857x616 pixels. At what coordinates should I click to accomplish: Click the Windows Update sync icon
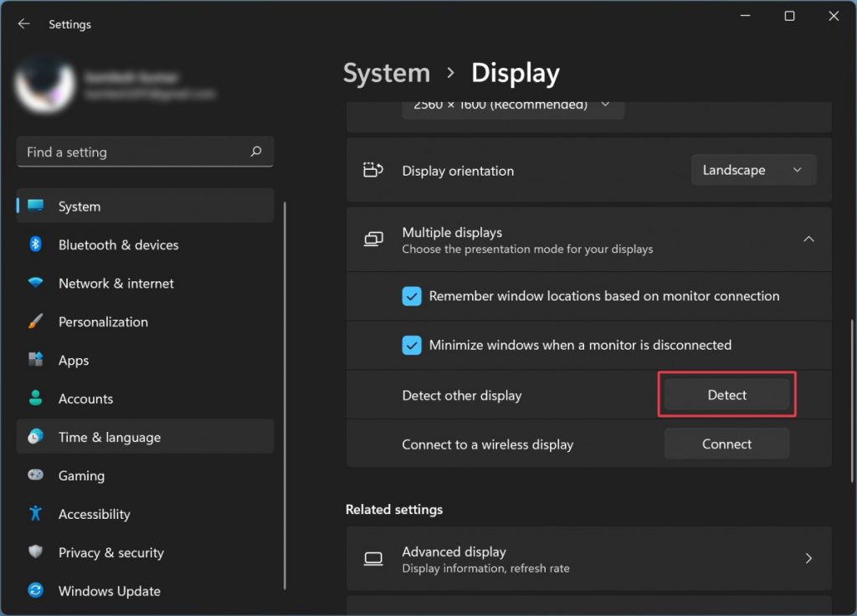click(35, 591)
